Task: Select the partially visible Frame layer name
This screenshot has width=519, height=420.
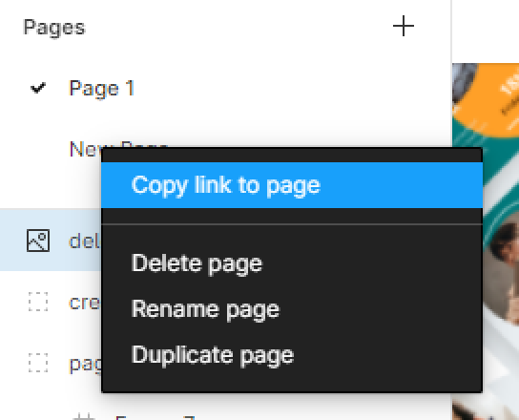Action: (x=155, y=417)
